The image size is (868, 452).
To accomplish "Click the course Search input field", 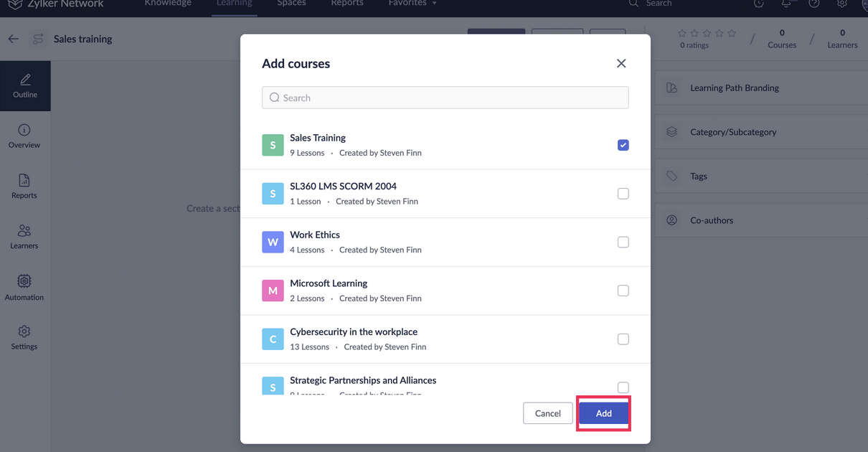I will 445,98.
